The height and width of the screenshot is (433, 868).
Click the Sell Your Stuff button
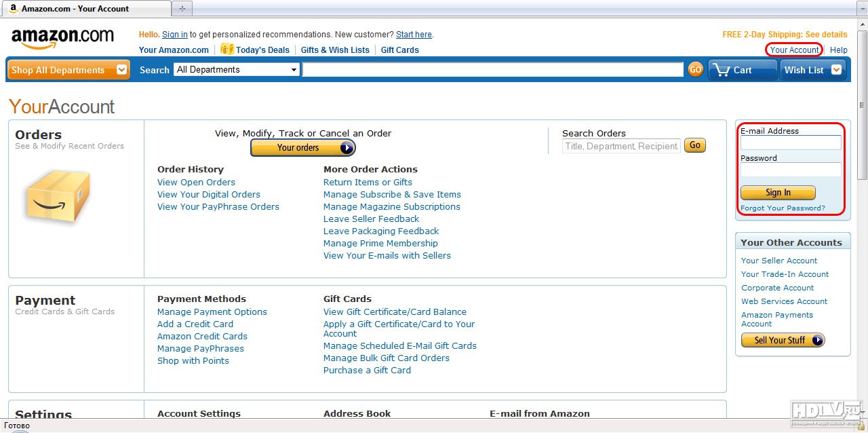pos(783,340)
